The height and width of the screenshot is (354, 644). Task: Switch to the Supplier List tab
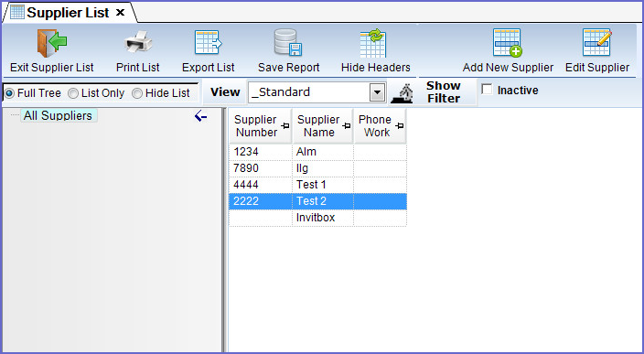coord(69,13)
